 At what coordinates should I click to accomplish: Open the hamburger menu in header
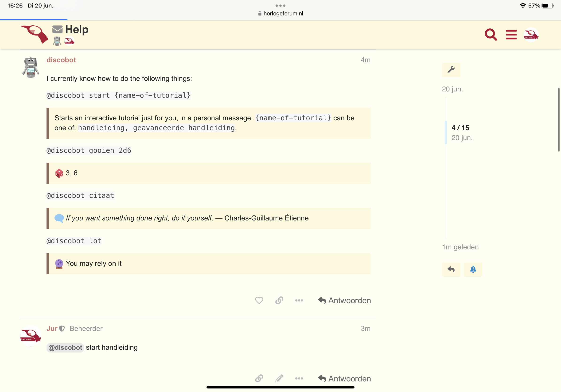pos(511,35)
